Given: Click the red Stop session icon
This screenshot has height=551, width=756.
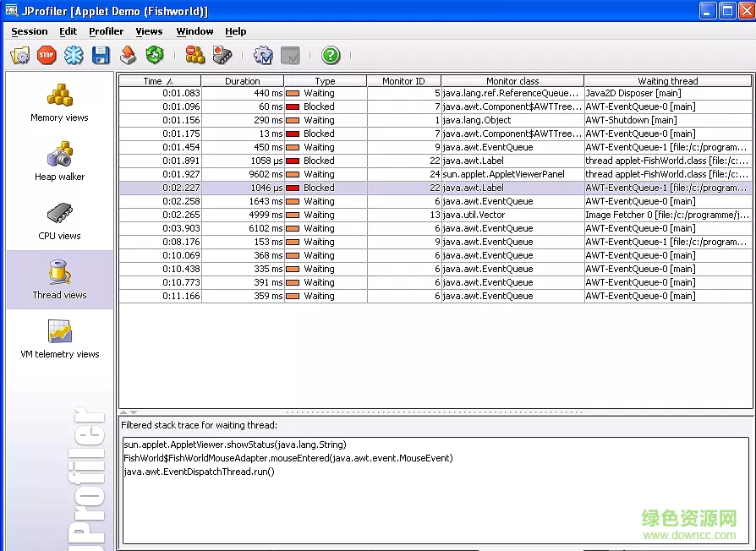Looking at the screenshot, I should point(47,56).
